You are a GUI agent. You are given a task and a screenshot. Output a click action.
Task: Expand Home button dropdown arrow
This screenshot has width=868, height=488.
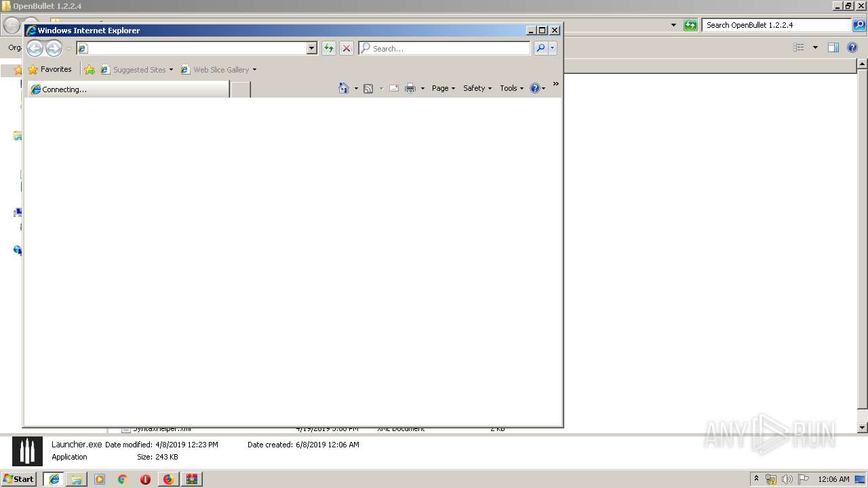coord(356,88)
